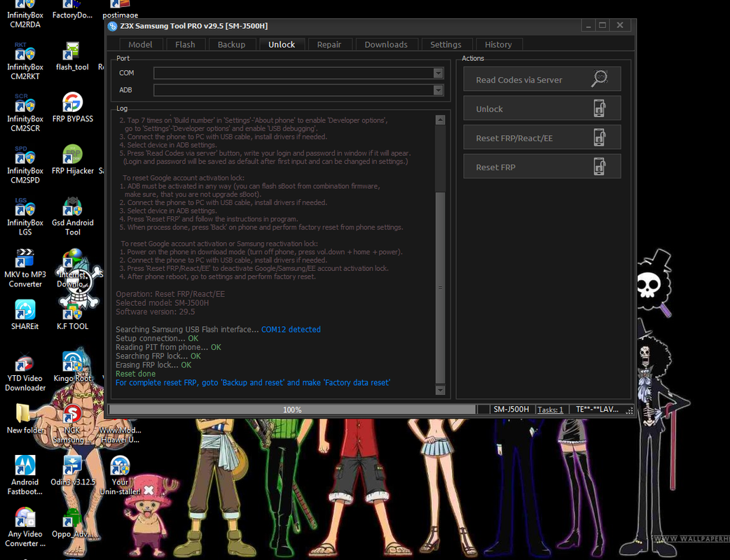730x560 pixels.
Task: Click the Z3X Samsung Tool title icon
Action: point(112,26)
